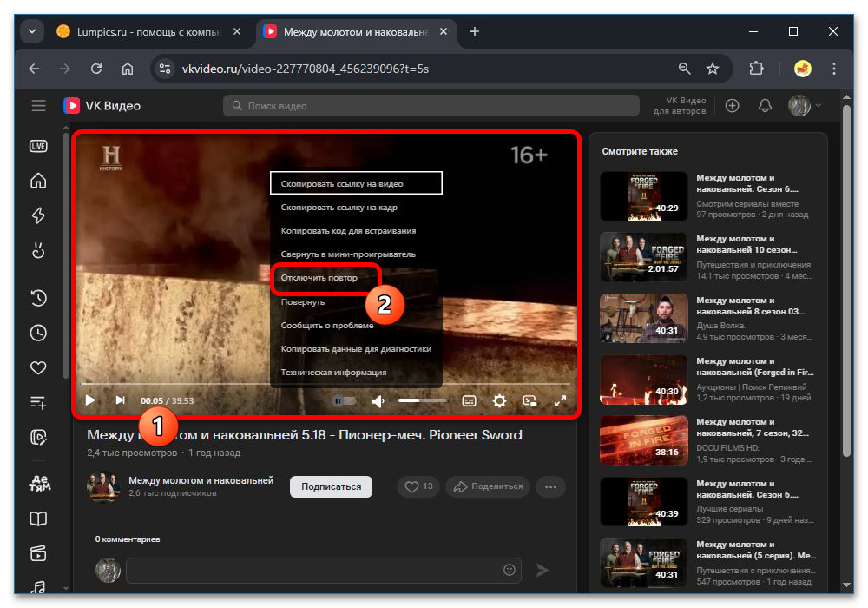Viewport: 868px width, 608px height.
Task: Open the playlists sidebar icon
Action: point(38,402)
